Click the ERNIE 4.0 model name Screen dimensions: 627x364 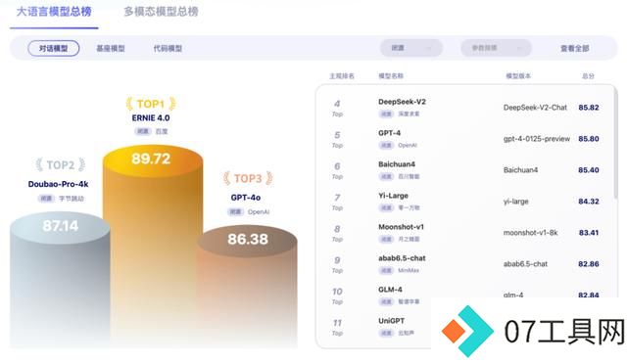(151, 117)
